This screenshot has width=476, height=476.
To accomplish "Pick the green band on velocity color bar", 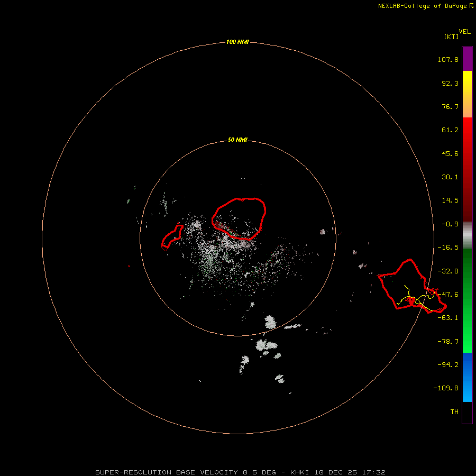I will point(467,300).
